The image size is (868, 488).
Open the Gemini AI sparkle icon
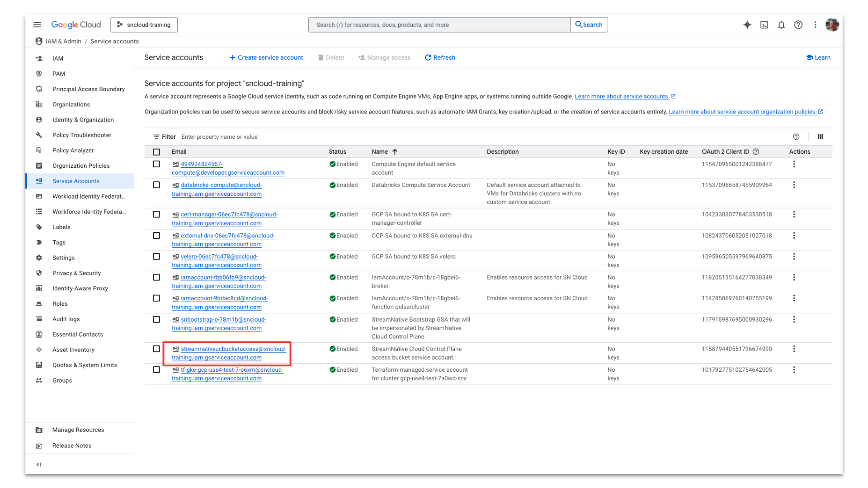(747, 25)
